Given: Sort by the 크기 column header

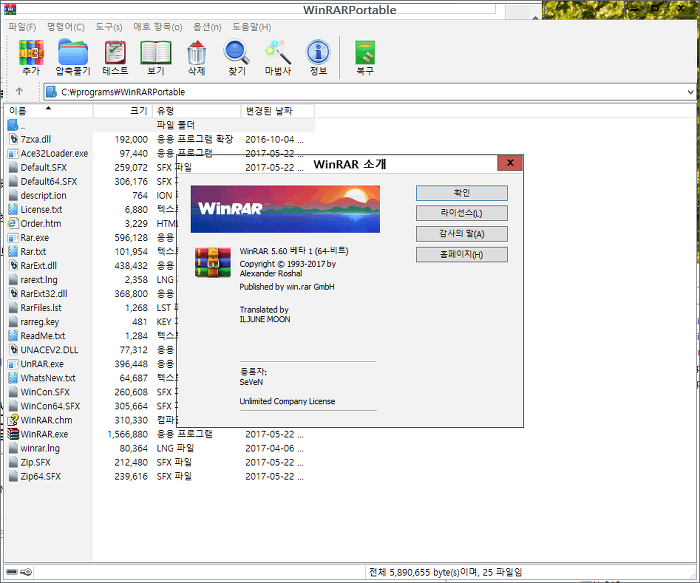Looking at the screenshot, I should [123, 111].
